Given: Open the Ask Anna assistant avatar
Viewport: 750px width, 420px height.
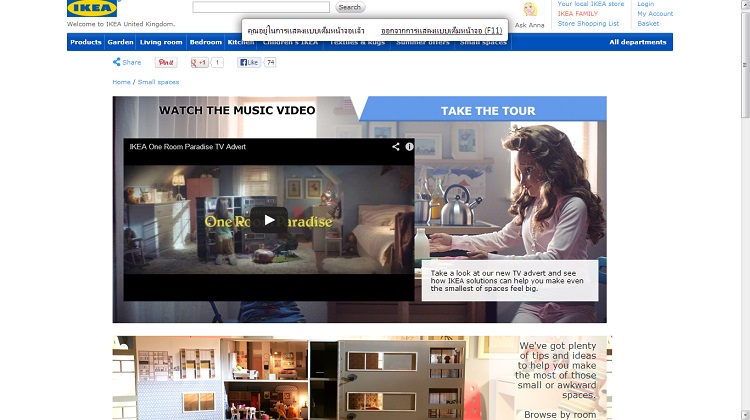Looking at the screenshot, I should click(x=530, y=10).
